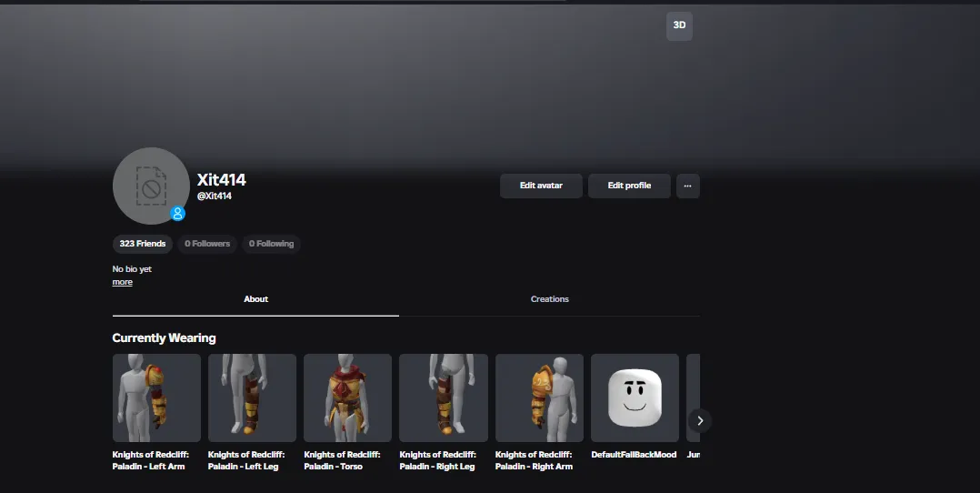Screen dimensions: 980x493
Task: Click the Edit profile button
Action: (629, 186)
